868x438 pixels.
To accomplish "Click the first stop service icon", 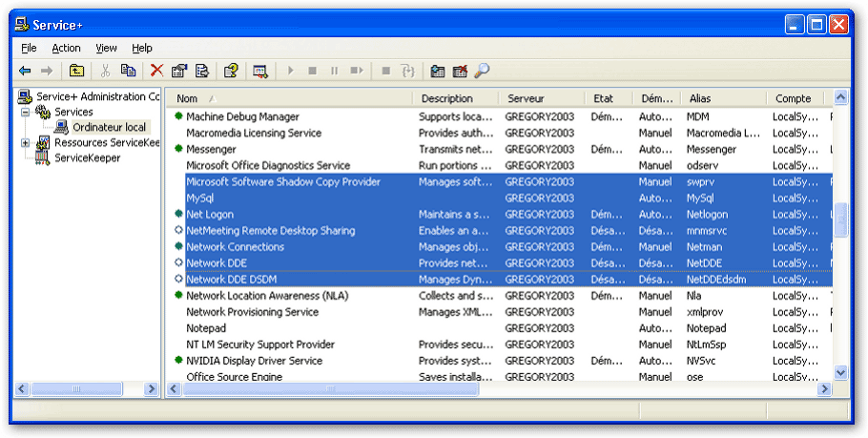I will (x=312, y=71).
